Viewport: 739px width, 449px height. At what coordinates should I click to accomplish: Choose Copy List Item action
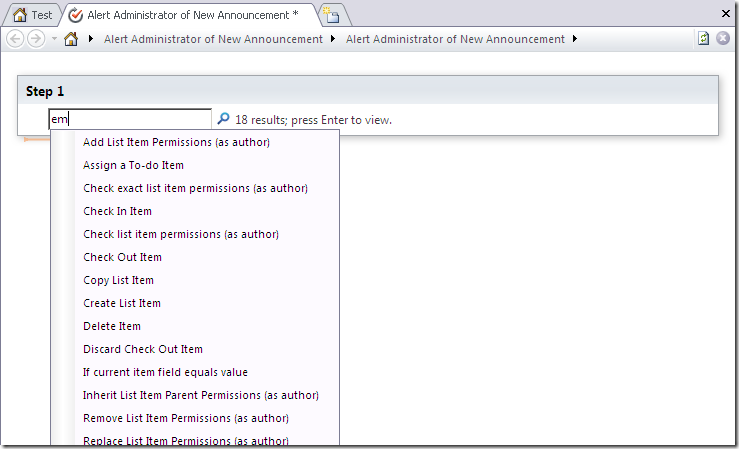click(x=118, y=280)
